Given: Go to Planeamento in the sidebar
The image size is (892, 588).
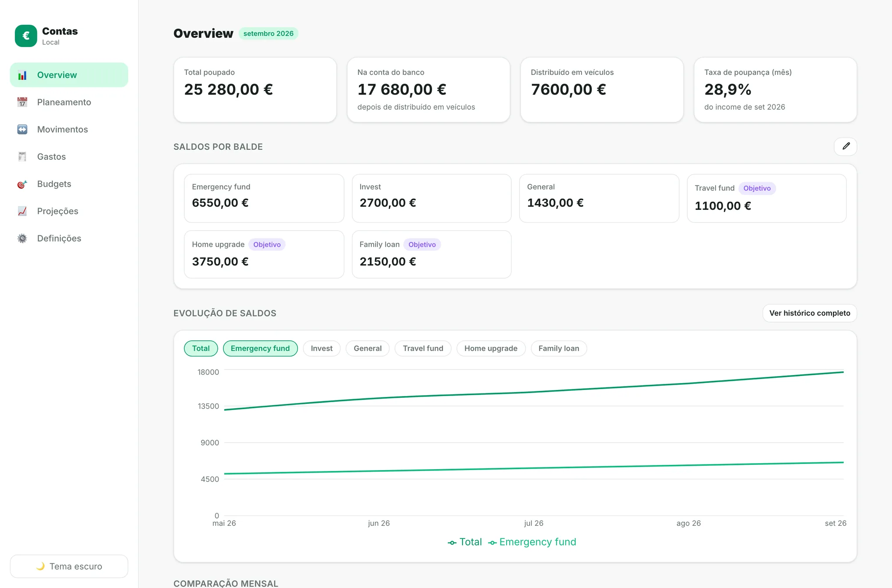Looking at the screenshot, I should click(69, 102).
